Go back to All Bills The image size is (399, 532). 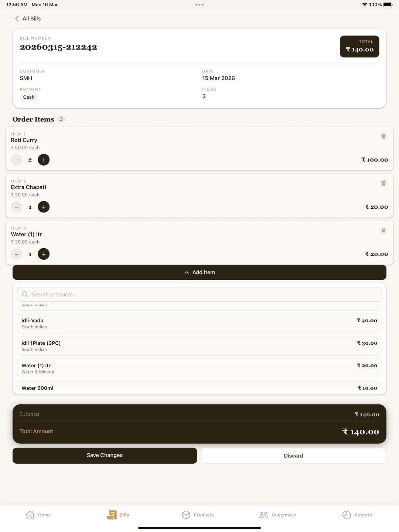click(x=28, y=18)
